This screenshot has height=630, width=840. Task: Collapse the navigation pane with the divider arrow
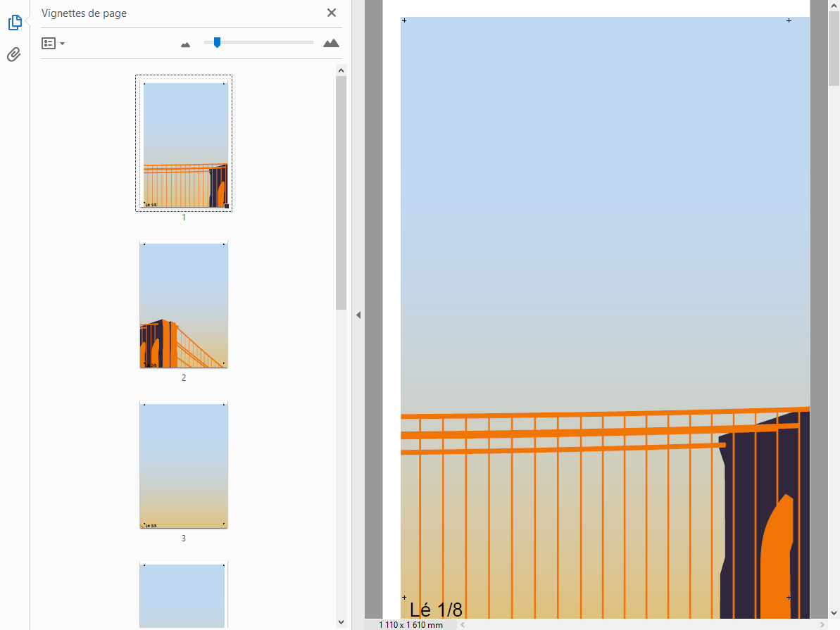358,315
